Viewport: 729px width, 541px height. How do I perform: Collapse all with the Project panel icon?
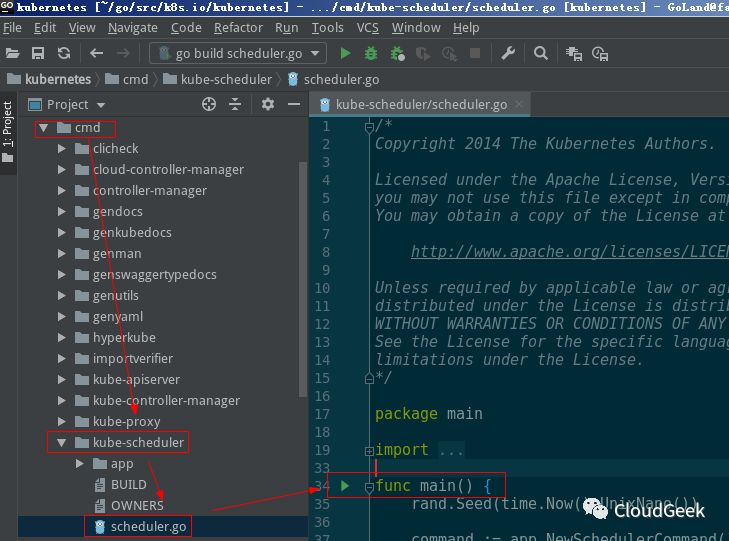(235, 104)
